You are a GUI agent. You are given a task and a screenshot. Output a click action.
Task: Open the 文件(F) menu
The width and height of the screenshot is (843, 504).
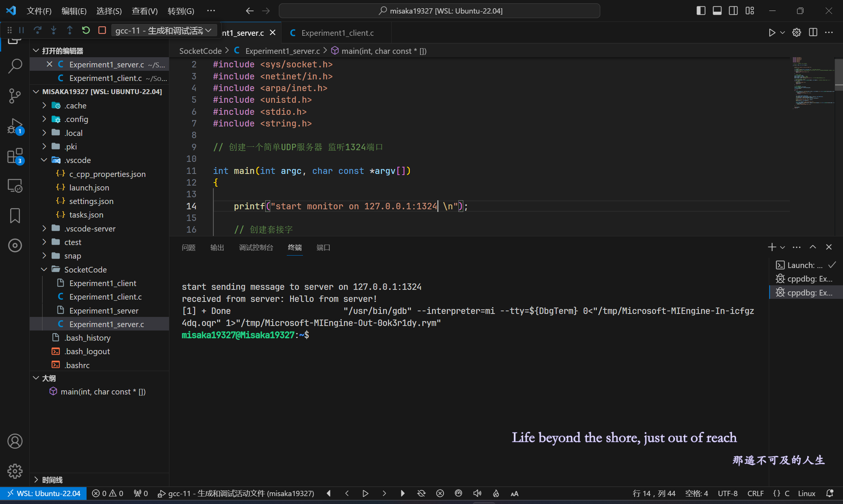(39, 11)
